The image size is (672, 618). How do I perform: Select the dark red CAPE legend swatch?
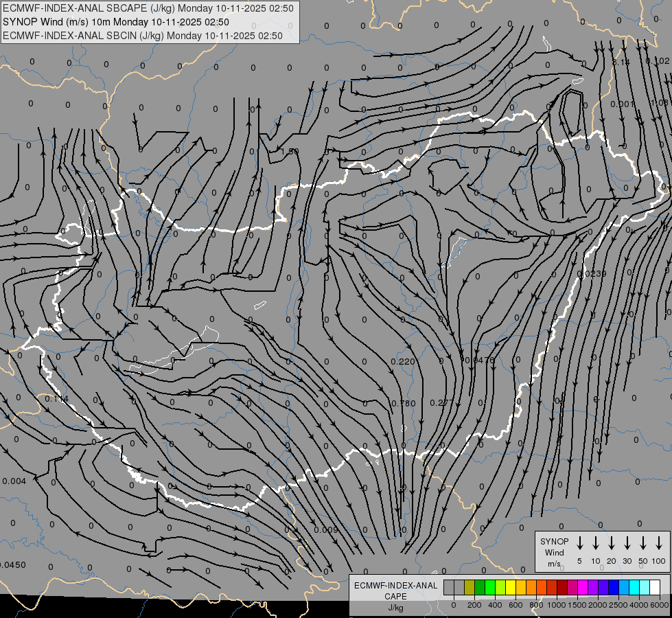[x=562, y=587]
